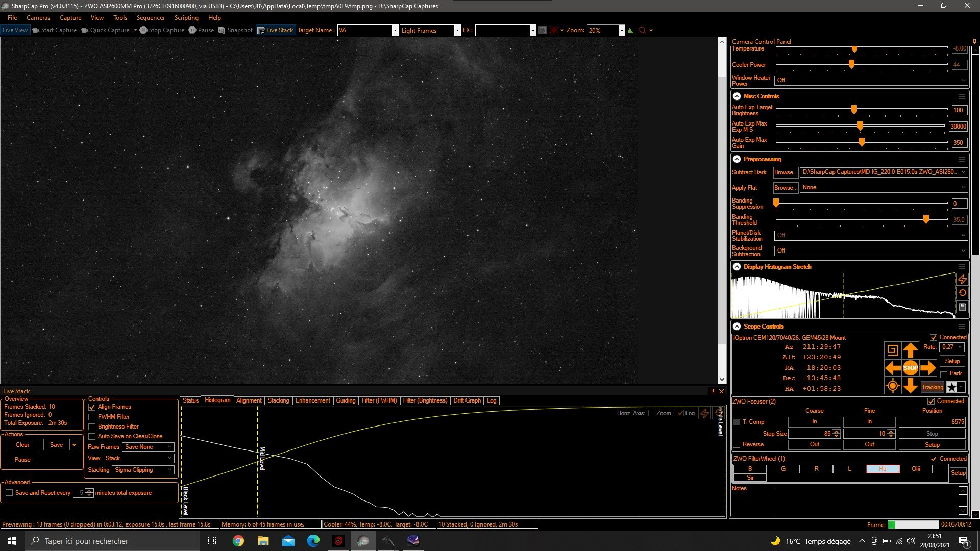
Task: Toggle the focuser T. Comp checkbox
Action: pyautogui.click(x=737, y=422)
